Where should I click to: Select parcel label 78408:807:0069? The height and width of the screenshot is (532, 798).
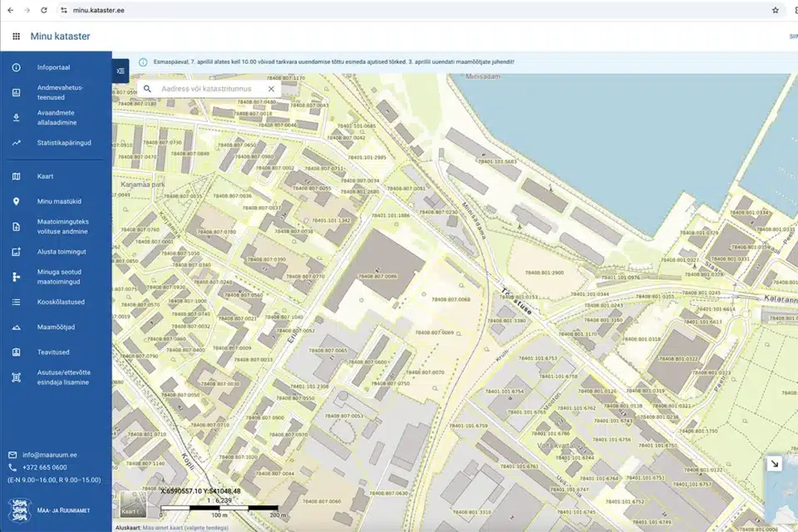[434, 332]
